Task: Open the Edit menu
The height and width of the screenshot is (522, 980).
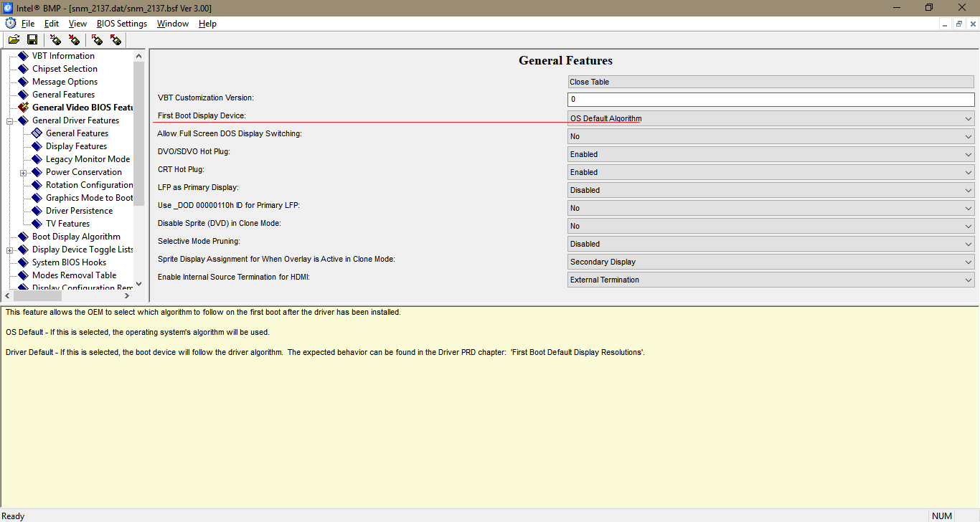Action: click(x=52, y=24)
